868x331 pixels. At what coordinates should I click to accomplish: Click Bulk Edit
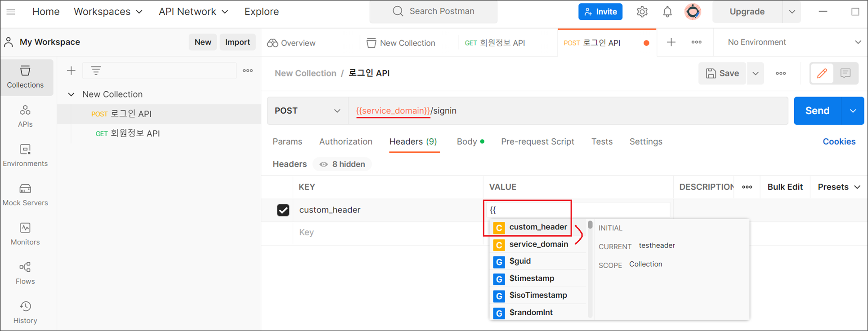point(785,187)
